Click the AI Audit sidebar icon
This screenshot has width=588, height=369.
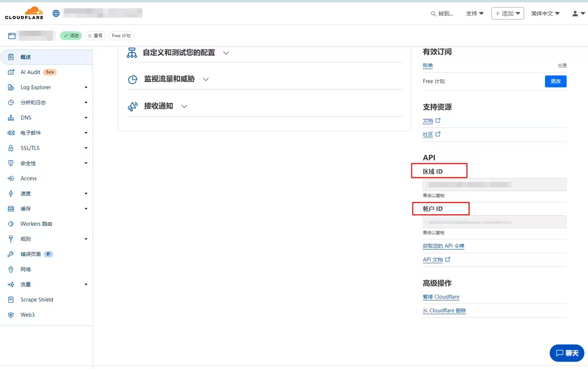[x=11, y=72]
